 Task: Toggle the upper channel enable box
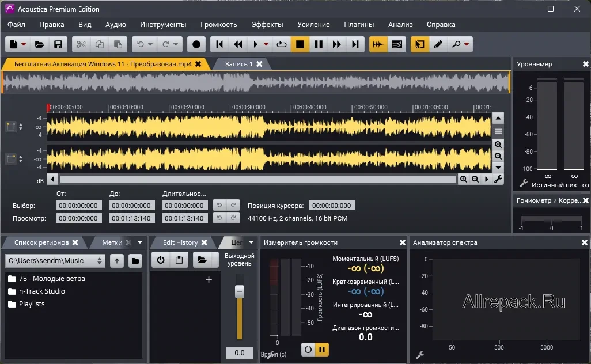(11, 127)
